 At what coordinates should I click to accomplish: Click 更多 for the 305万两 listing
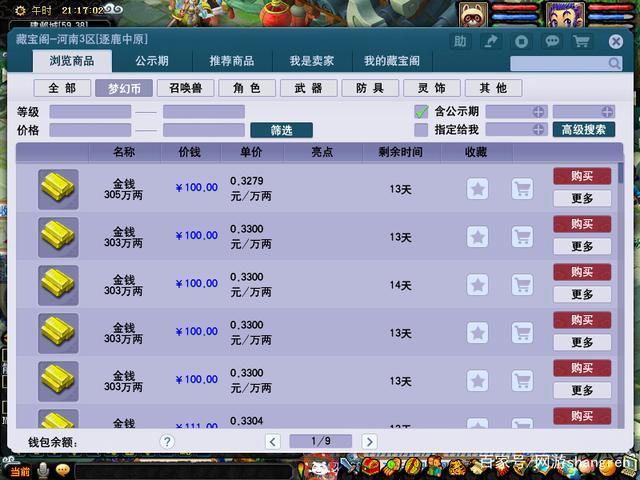coord(582,198)
